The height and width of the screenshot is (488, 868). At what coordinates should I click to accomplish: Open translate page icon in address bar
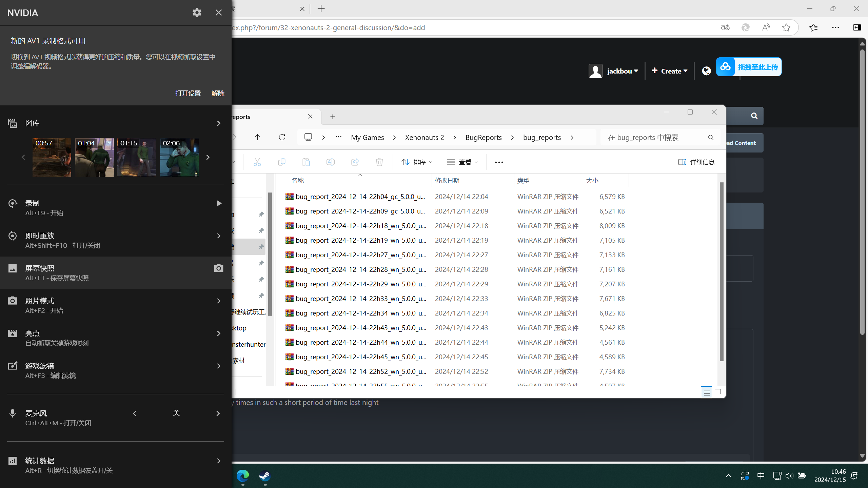[x=725, y=27]
